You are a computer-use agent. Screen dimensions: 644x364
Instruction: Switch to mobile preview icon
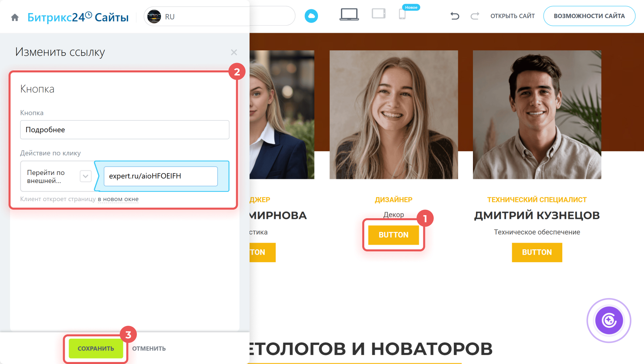pyautogui.click(x=402, y=14)
